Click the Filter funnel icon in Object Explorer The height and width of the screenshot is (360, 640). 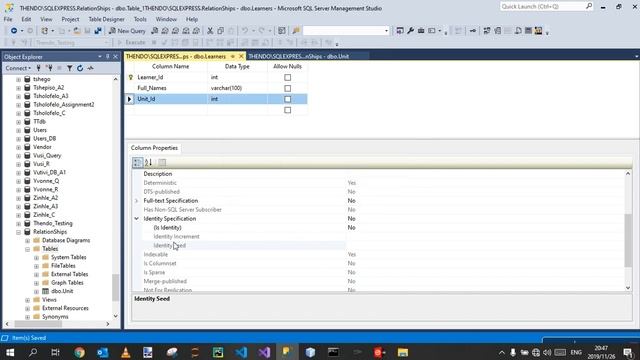70,68
